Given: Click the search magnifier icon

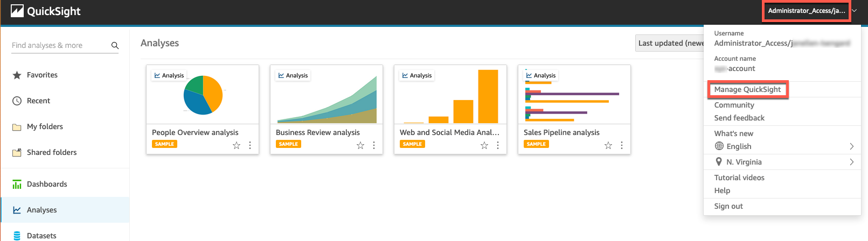Looking at the screenshot, I should click(115, 46).
